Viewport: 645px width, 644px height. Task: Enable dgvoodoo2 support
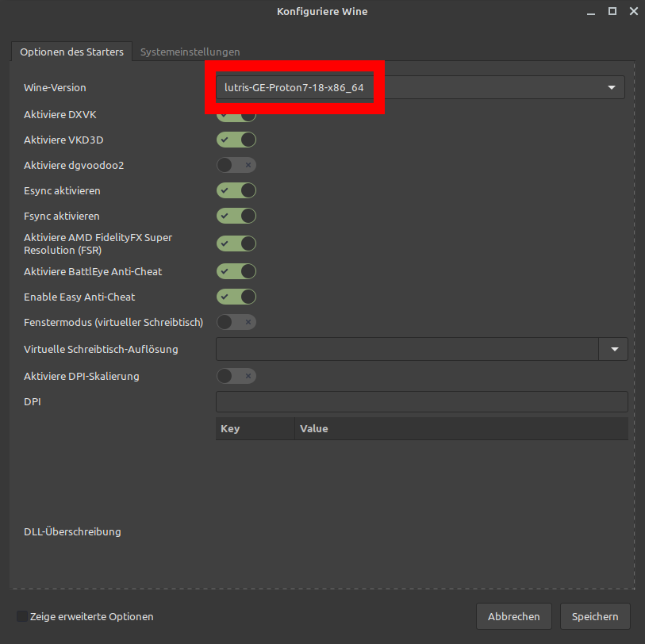(x=236, y=165)
